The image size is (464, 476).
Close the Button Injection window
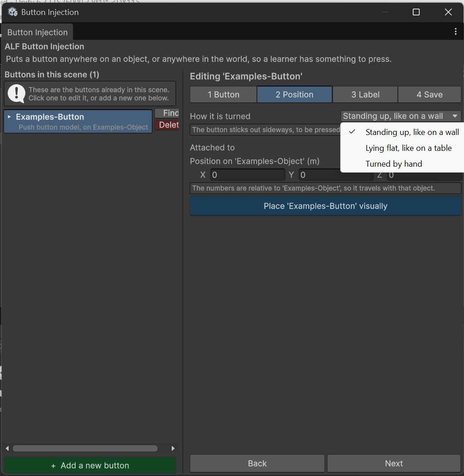point(448,12)
